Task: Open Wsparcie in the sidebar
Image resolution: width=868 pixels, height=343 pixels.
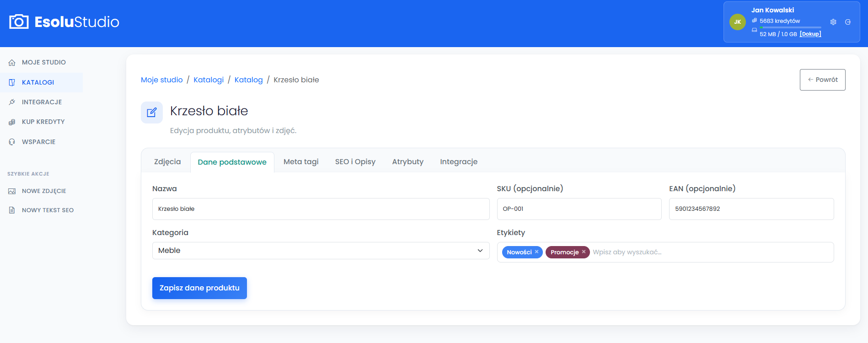Action: click(41, 142)
